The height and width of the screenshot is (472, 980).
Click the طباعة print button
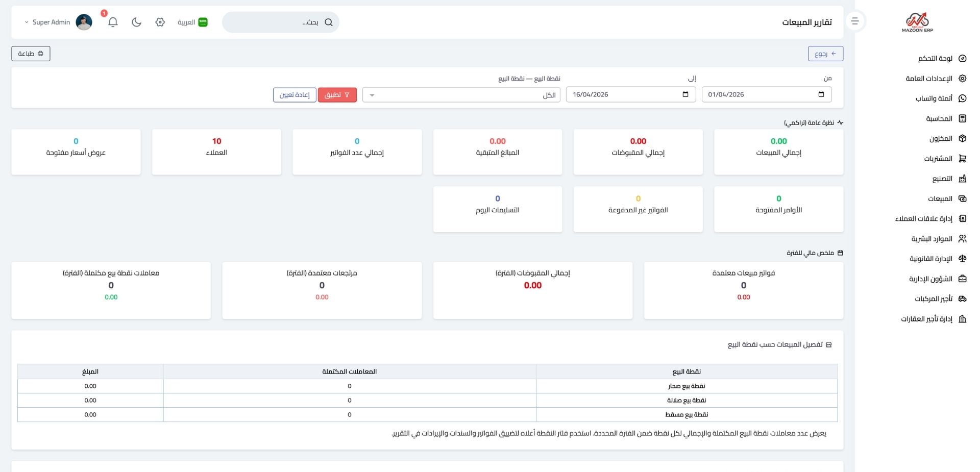pyautogui.click(x=31, y=54)
